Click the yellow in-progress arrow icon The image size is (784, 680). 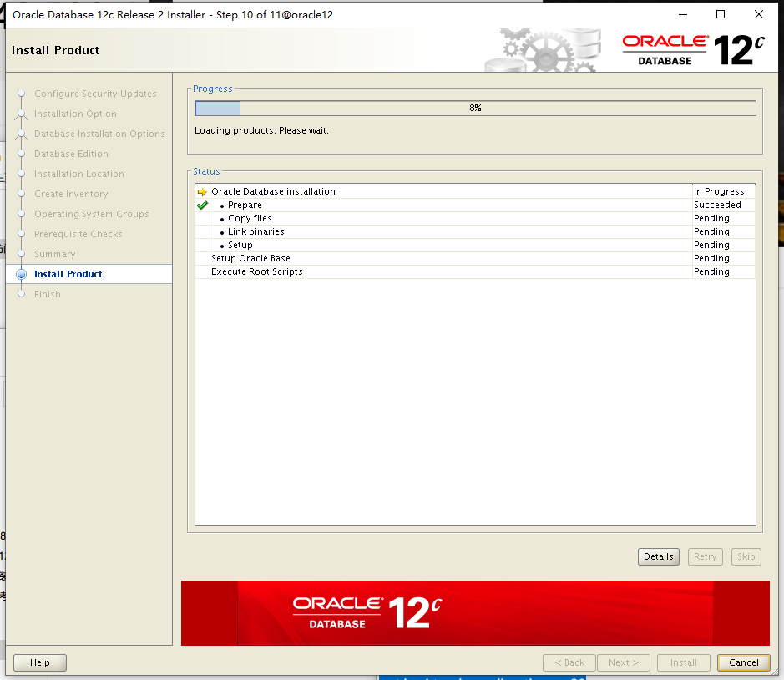click(x=202, y=192)
